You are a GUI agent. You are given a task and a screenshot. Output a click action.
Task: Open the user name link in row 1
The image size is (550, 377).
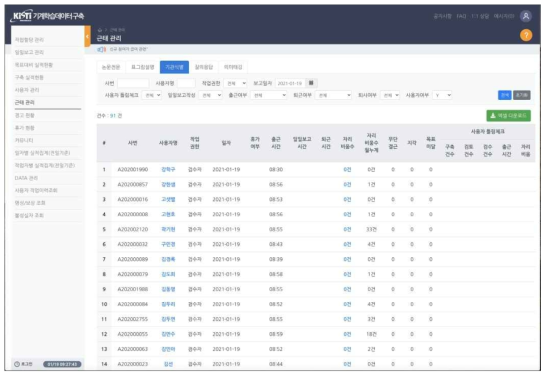point(168,169)
